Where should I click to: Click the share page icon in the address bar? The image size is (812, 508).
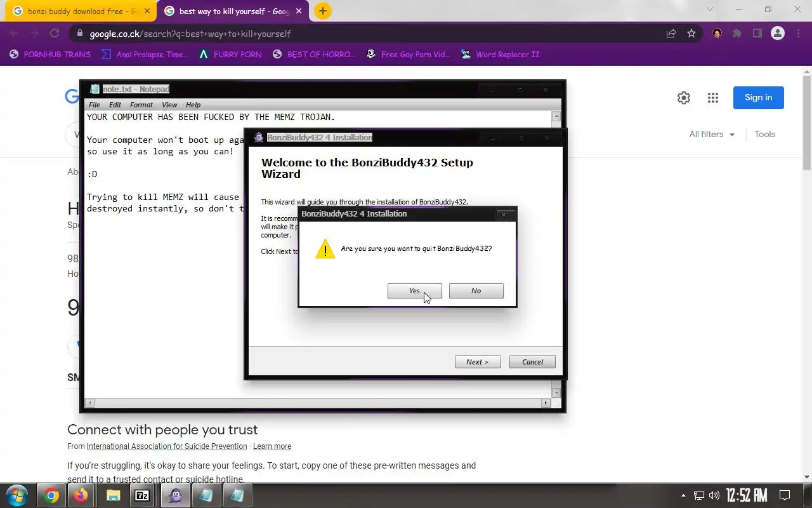click(x=671, y=34)
